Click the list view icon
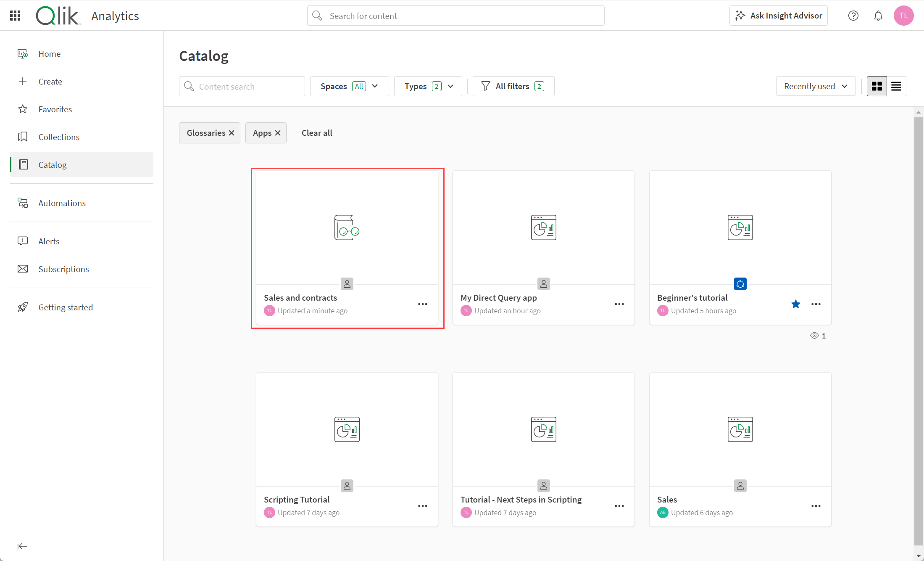 [896, 86]
